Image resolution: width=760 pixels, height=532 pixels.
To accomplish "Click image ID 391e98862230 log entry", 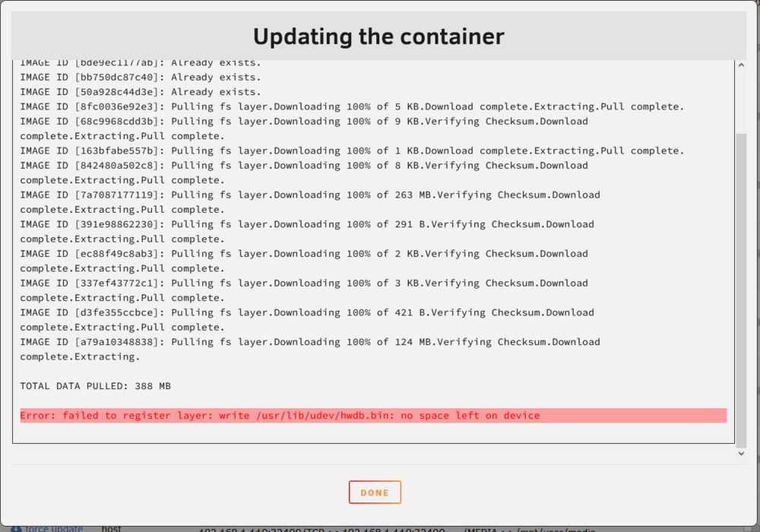I will tap(307, 232).
